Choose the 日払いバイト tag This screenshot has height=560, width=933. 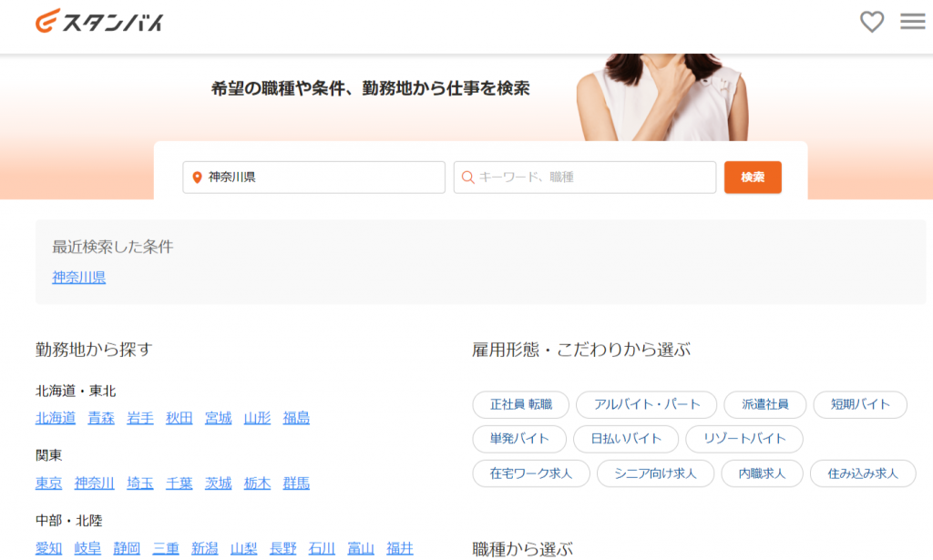[626, 439]
